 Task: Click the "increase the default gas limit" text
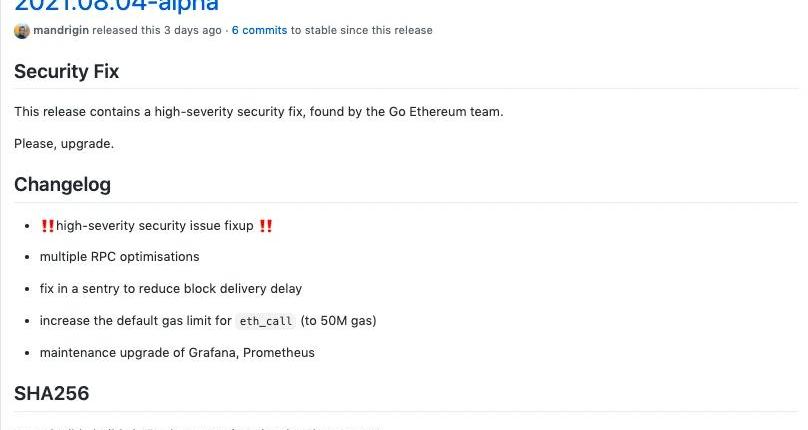(135, 321)
